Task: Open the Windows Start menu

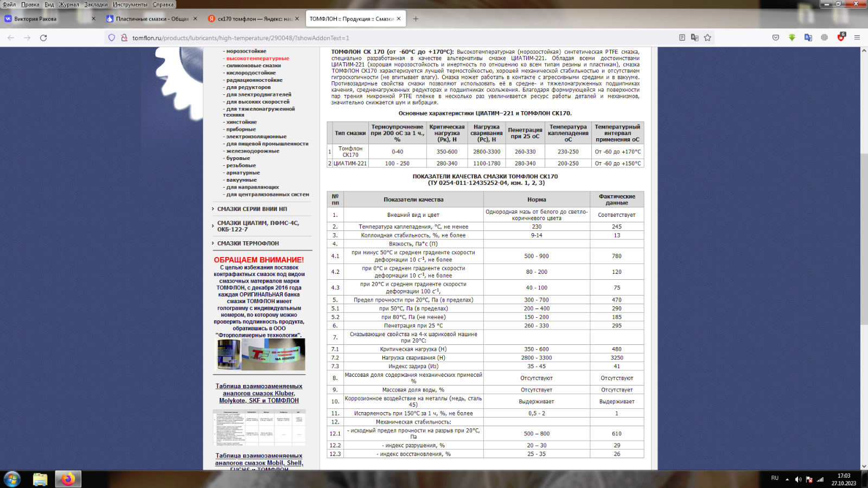Action: [12, 479]
